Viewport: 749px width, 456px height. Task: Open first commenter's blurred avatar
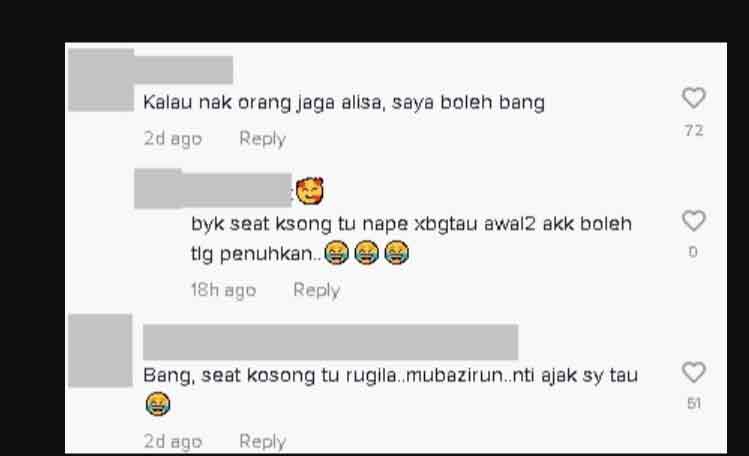101,80
